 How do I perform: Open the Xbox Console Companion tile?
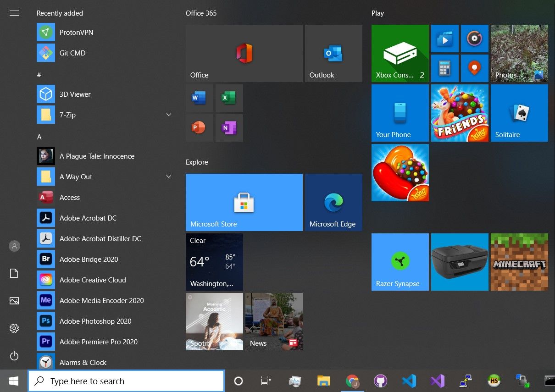pos(400,53)
